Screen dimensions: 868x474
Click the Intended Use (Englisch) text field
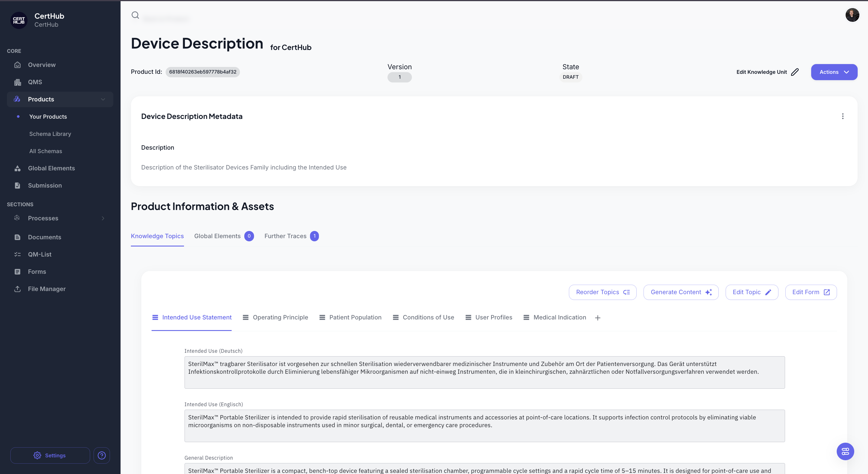pos(484,426)
